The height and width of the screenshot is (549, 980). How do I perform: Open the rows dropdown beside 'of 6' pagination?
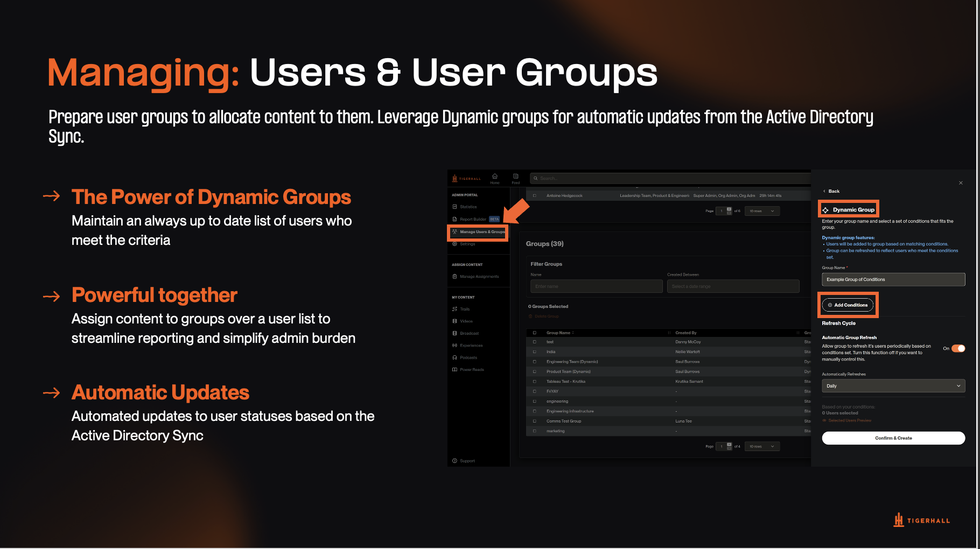(762, 211)
